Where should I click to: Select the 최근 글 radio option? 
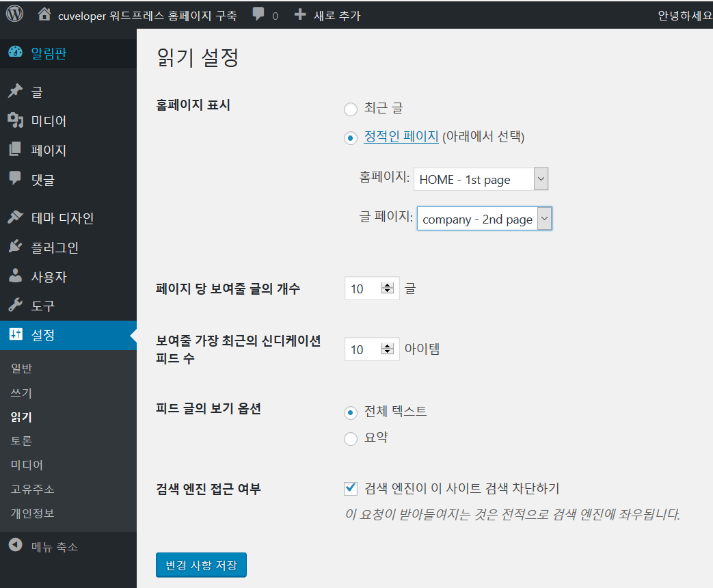[x=351, y=109]
